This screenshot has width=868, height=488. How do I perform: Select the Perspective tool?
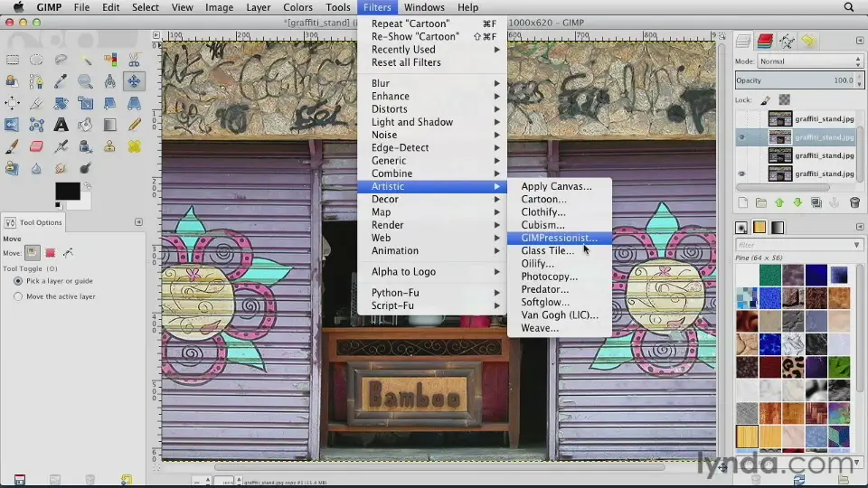(x=134, y=103)
